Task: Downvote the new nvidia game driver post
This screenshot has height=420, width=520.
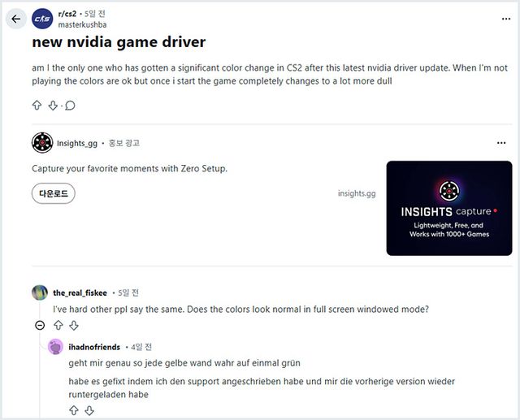Action: click(53, 106)
